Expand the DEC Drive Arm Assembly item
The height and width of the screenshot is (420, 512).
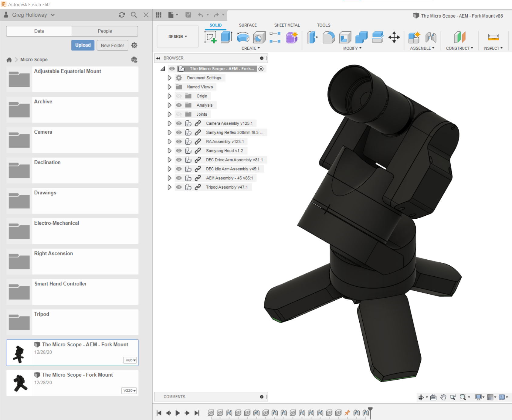pyautogui.click(x=169, y=160)
